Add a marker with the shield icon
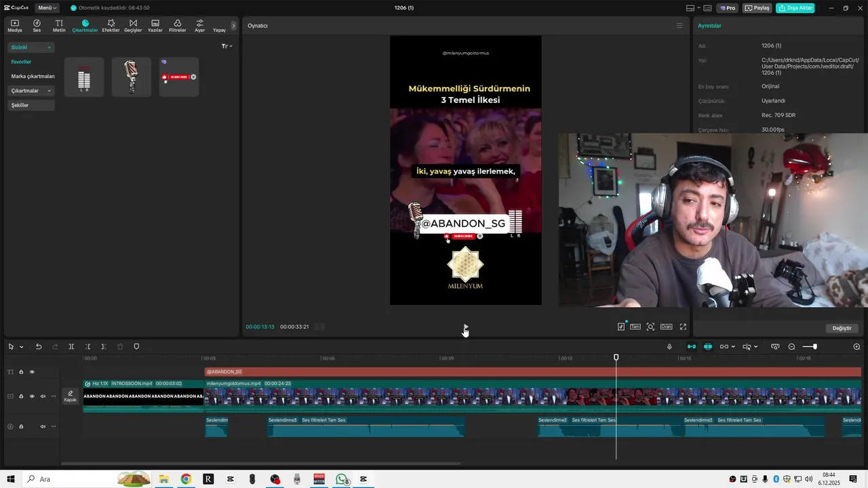Viewport: 868px width, 488px height. pos(136,347)
